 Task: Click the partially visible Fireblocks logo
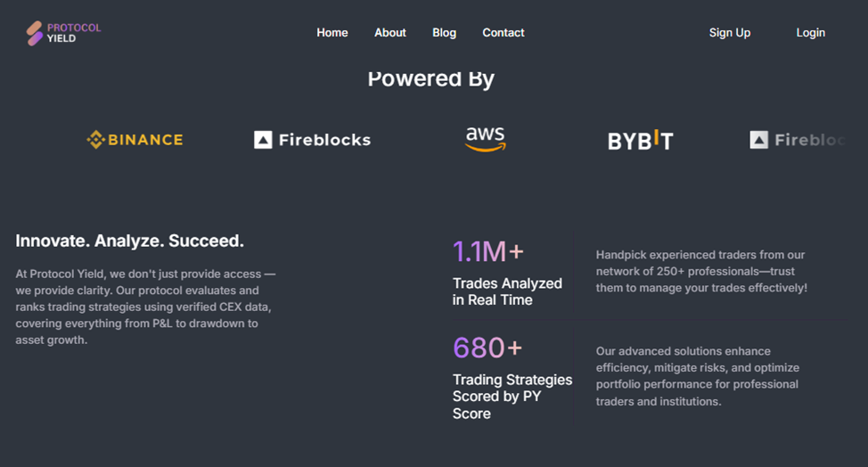796,140
